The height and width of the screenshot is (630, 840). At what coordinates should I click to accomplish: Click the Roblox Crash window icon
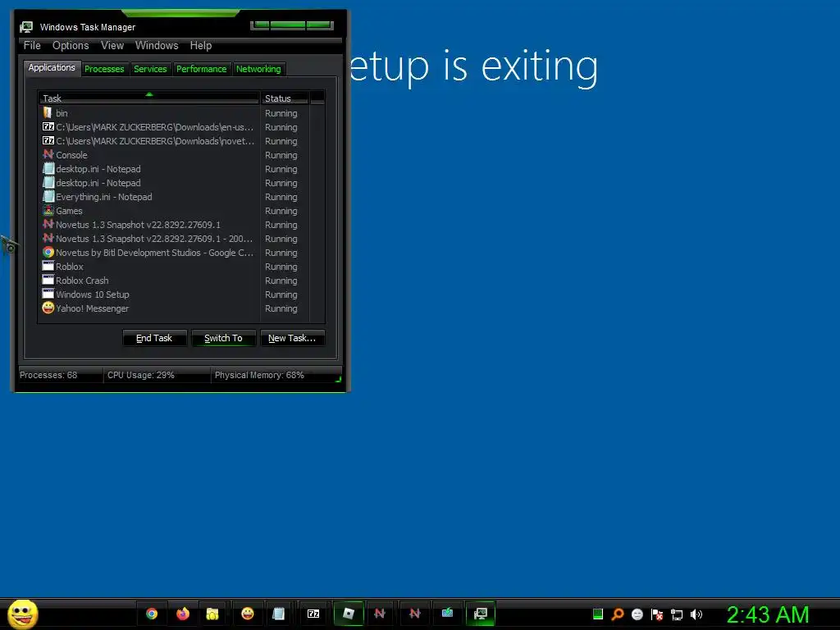tap(48, 281)
